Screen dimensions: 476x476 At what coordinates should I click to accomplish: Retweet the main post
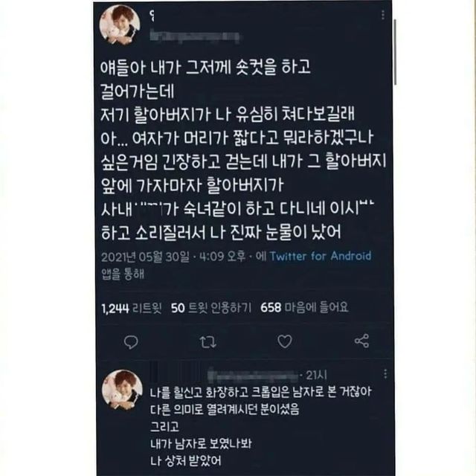click(208, 342)
